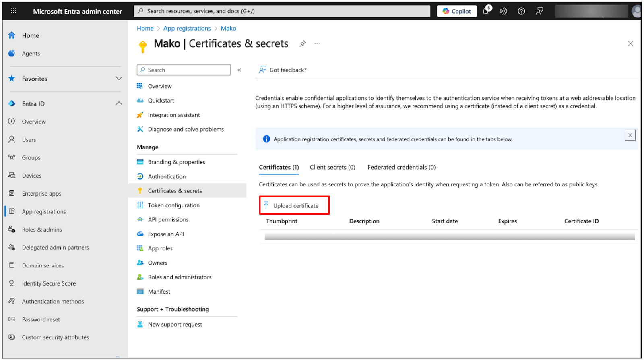Open Copilot

pos(457,11)
